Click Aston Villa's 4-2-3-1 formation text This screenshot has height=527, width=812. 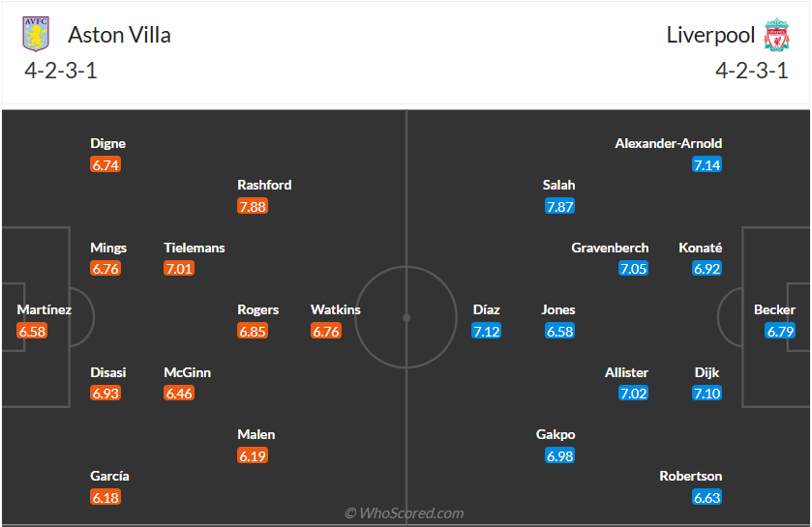click(x=61, y=71)
